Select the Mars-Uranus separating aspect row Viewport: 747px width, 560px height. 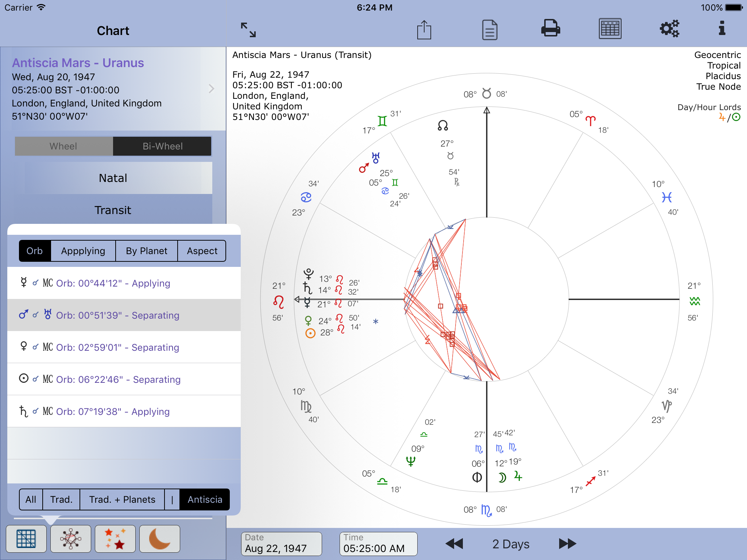coord(124,315)
